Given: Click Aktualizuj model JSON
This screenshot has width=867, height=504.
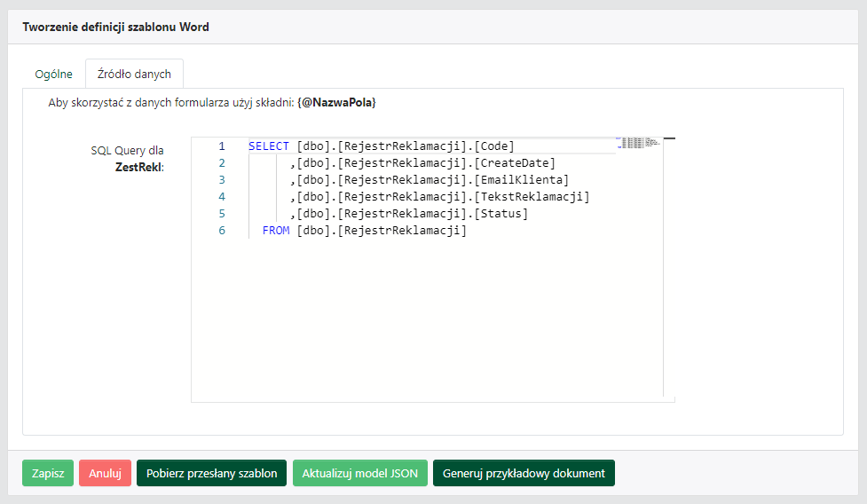Looking at the screenshot, I should (360, 473).
